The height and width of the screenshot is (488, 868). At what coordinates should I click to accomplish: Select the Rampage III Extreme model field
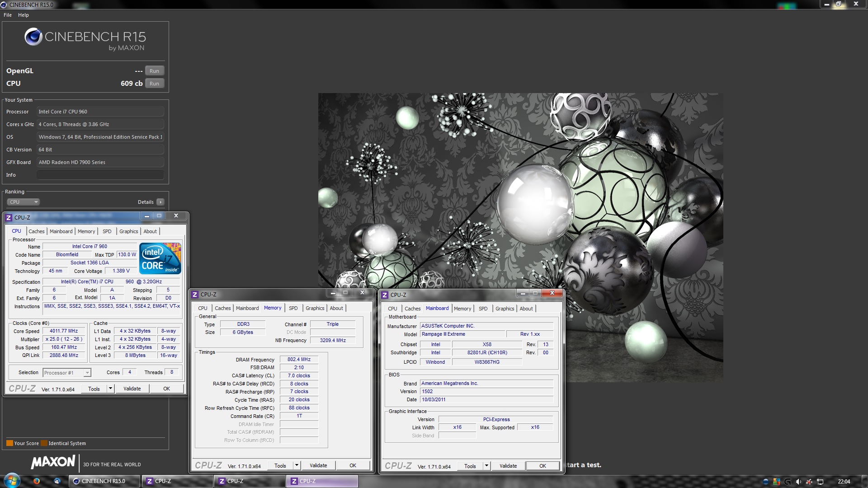pyautogui.click(x=462, y=334)
